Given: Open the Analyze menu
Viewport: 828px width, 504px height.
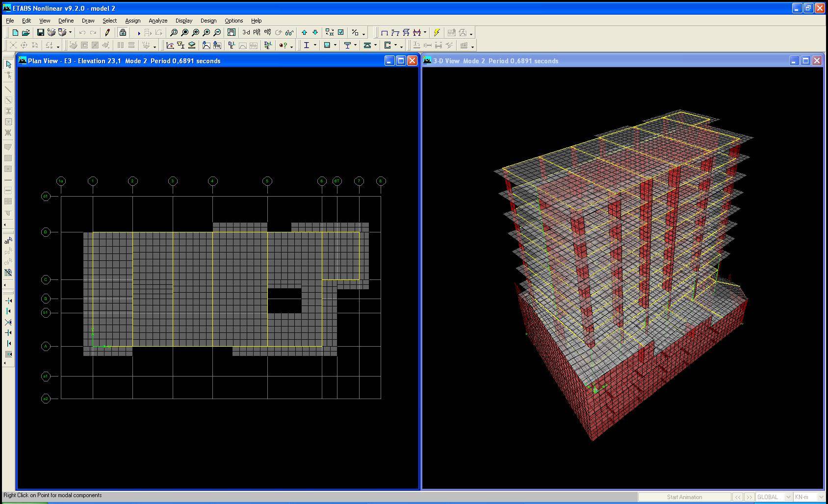Looking at the screenshot, I should click(158, 21).
